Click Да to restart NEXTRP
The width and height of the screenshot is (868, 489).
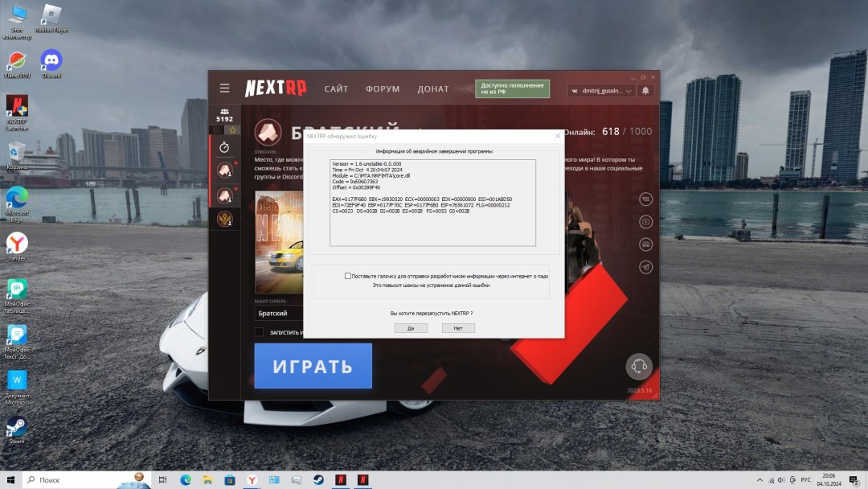411,328
